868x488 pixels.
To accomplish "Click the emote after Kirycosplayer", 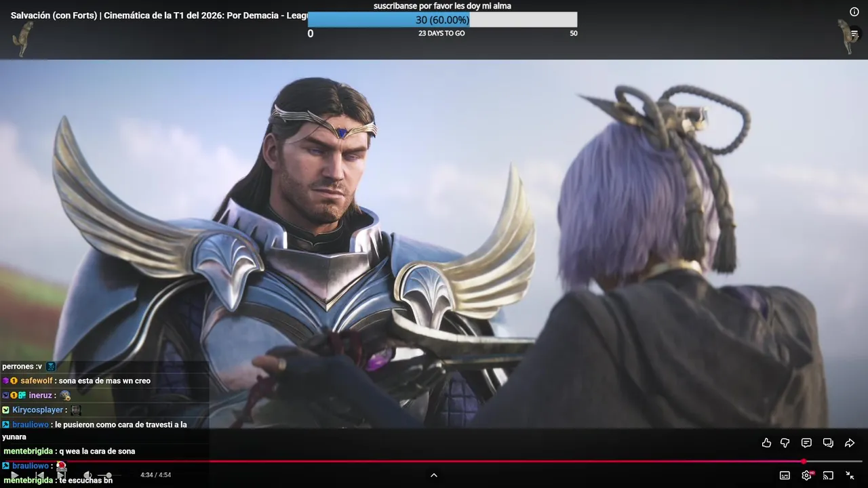I will (76, 410).
